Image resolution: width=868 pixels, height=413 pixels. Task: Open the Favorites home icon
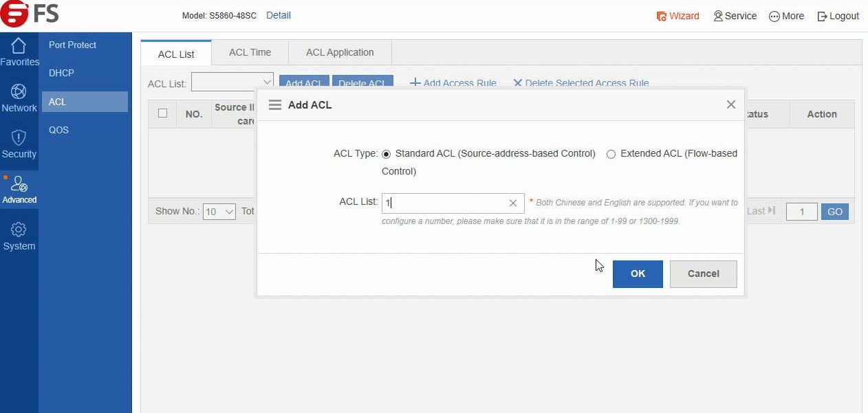(x=19, y=46)
